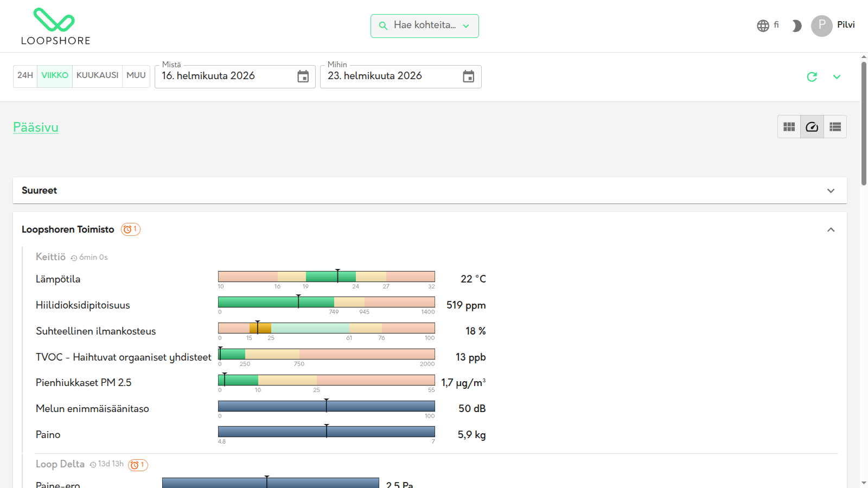
Task: Select the VIIKKO tab
Action: tap(55, 75)
